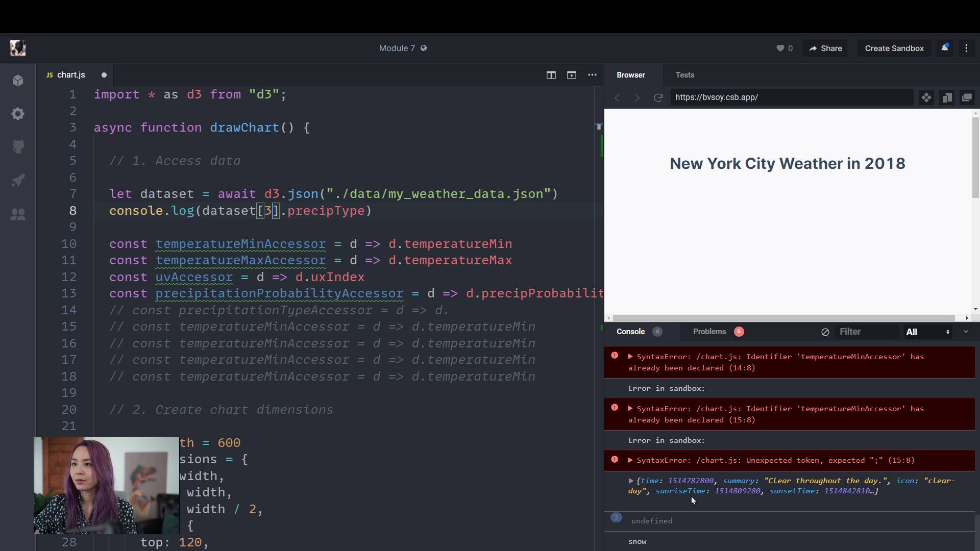Open notifications via the bell icon
The height and width of the screenshot is (551, 980).
(945, 47)
